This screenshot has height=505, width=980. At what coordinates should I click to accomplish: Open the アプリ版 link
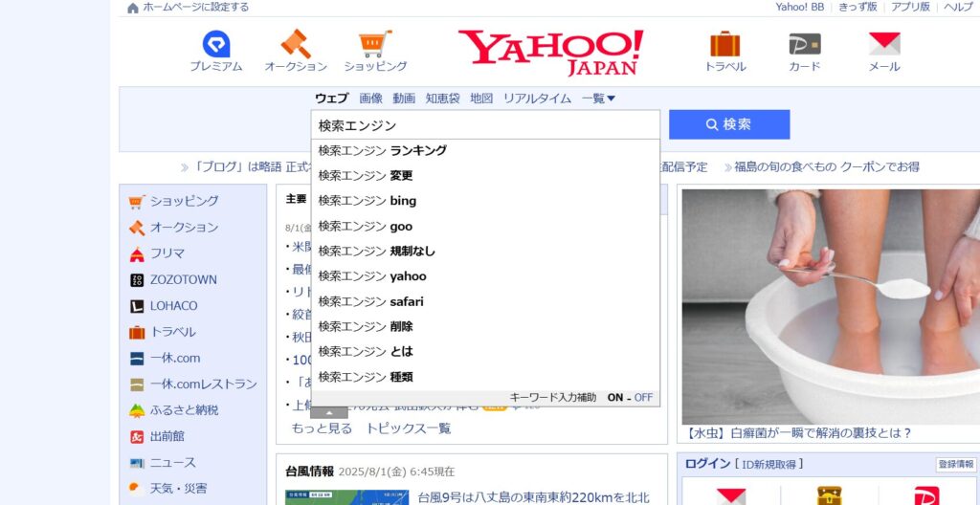910,7
